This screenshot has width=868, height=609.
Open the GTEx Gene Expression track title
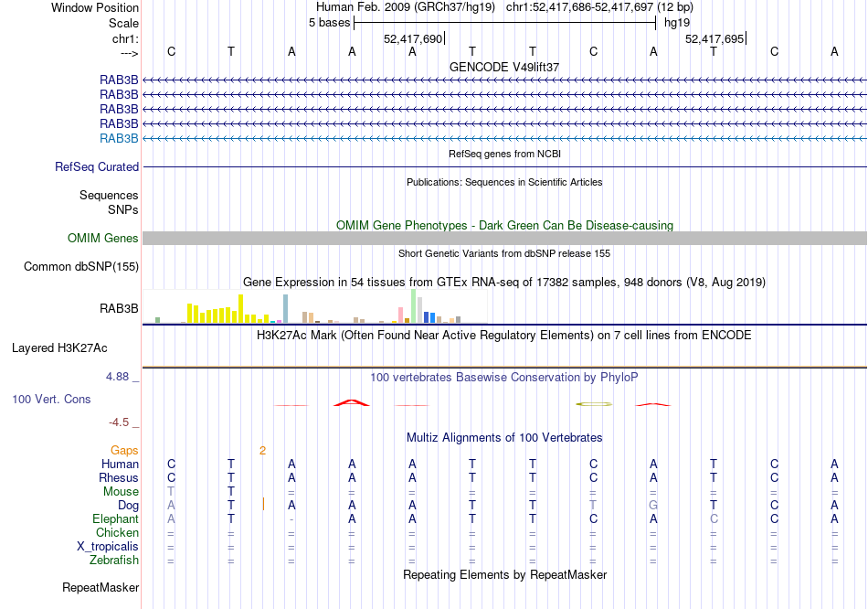pos(504,283)
